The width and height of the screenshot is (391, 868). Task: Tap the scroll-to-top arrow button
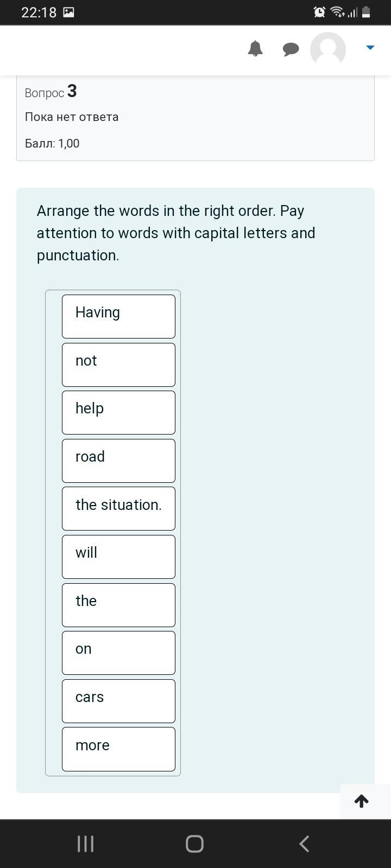[x=362, y=801]
